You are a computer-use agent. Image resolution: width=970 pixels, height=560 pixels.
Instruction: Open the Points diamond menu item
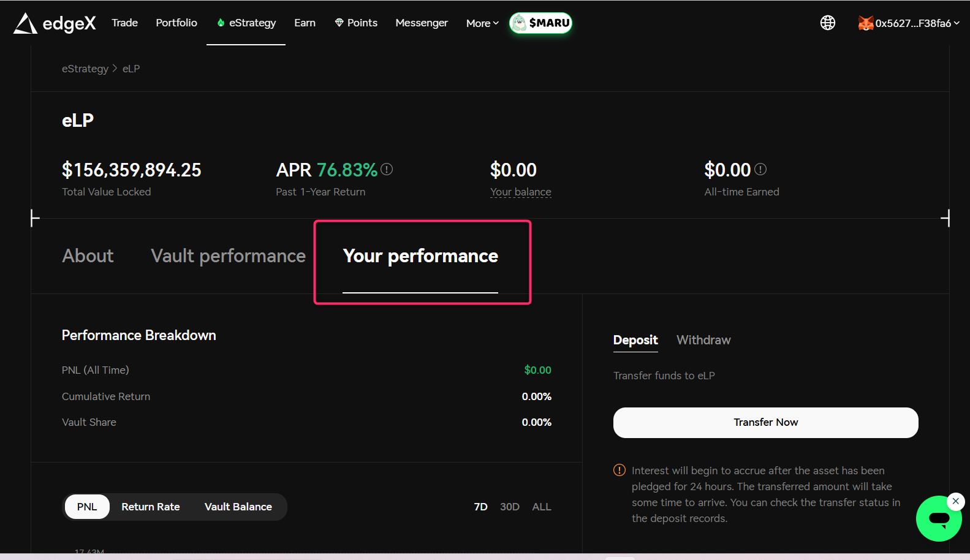pyautogui.click(x=356, y=23)
